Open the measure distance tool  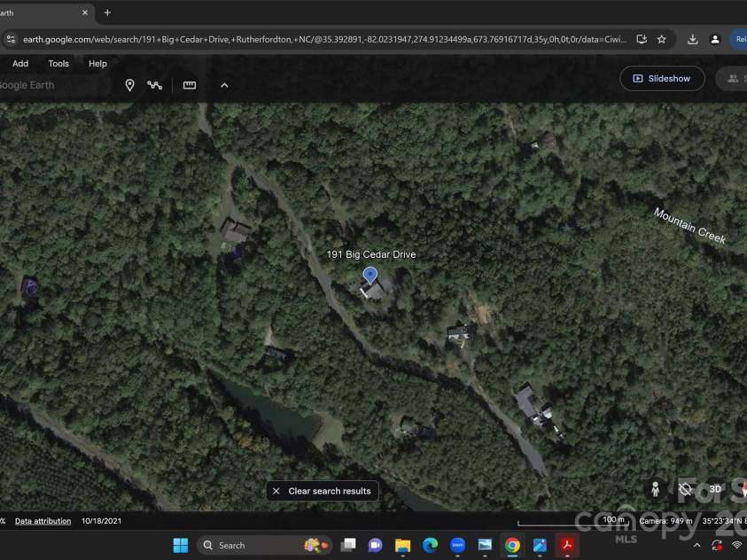click(189, 85)
